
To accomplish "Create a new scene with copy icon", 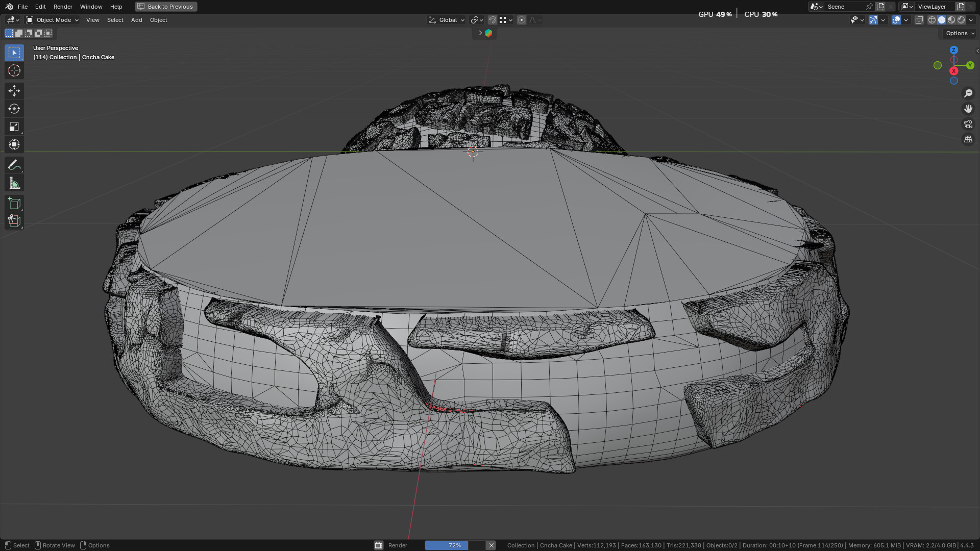I will [880, 7].
